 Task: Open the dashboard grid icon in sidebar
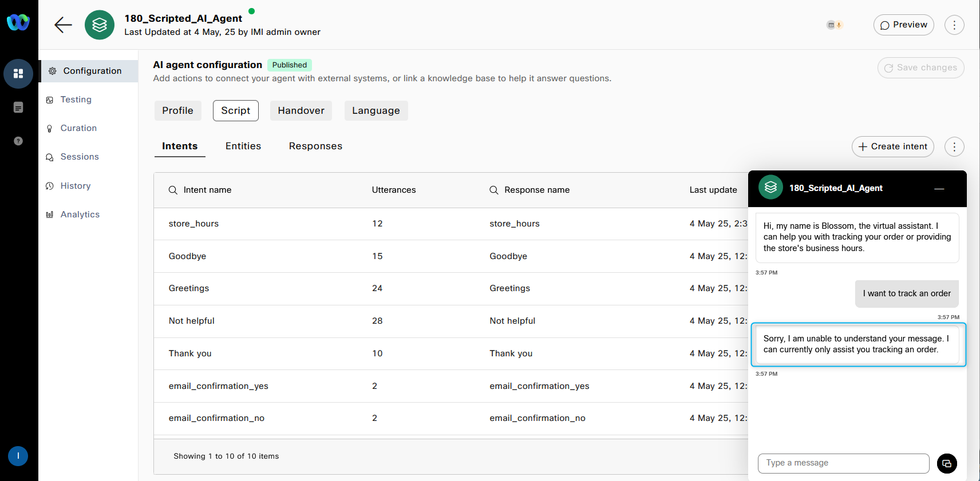(x=18, y=74)
